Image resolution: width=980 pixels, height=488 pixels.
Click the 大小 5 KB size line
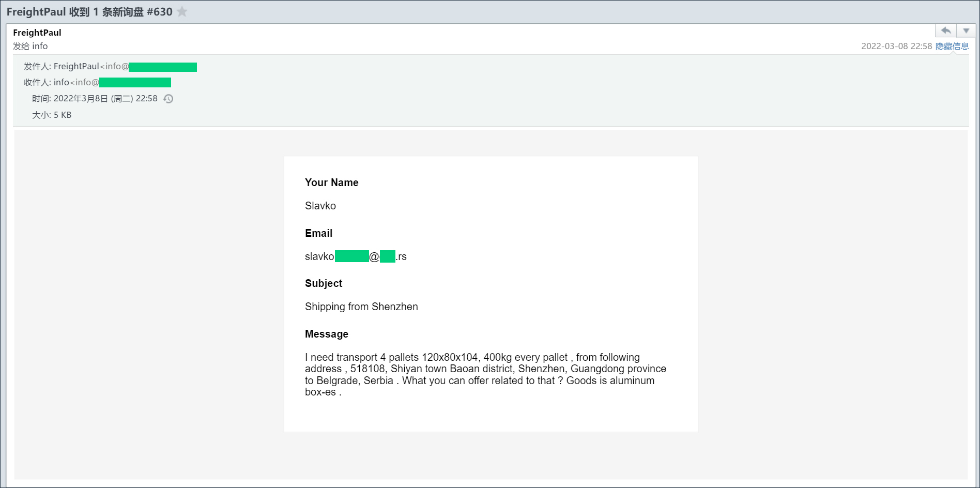coord(52,115)
